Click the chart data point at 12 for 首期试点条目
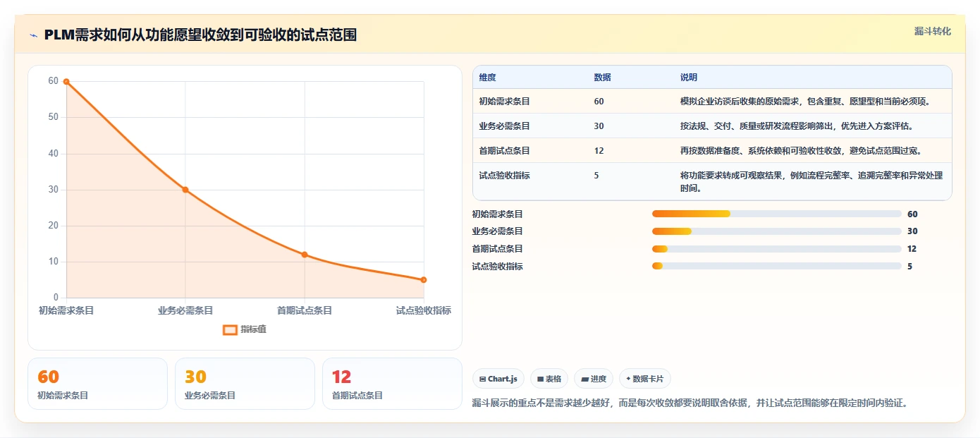Screen dimensions: 980x438 pyautogui.click(x=305, y=255)
